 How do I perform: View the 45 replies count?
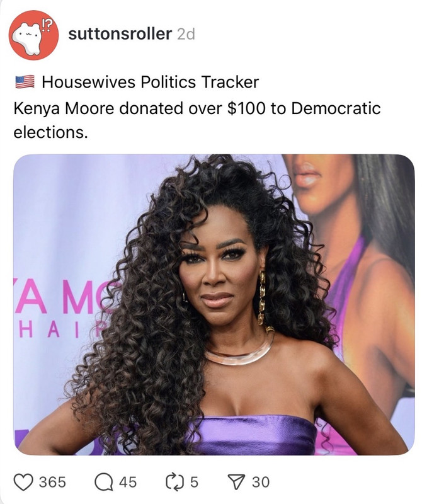(x=128, y=482)
